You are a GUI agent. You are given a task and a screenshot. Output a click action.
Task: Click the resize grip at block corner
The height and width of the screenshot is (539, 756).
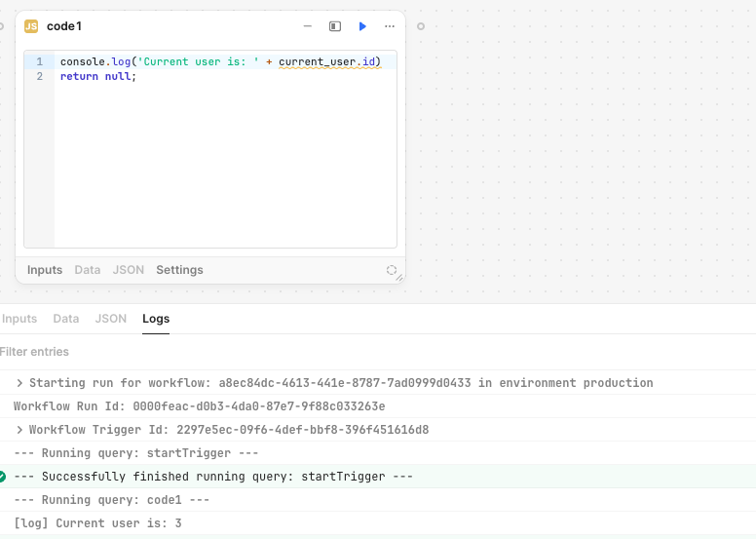click(399, 278)
